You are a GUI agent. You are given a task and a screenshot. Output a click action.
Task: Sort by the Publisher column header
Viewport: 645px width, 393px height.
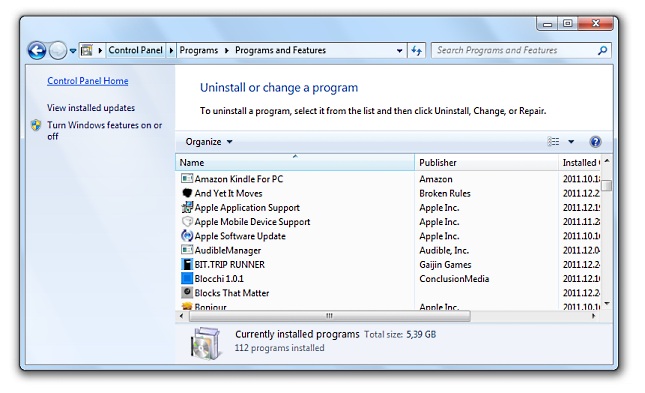[486, 163]
